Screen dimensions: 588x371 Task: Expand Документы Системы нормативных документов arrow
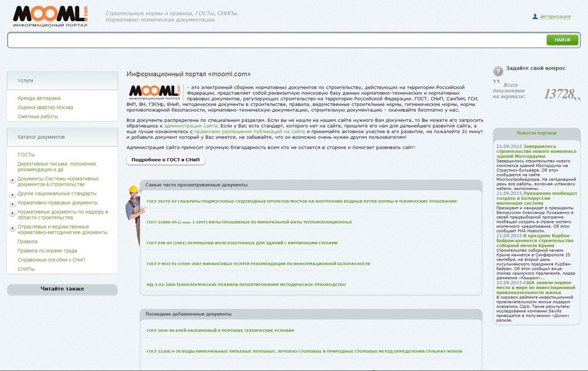(x=12, y=181)
